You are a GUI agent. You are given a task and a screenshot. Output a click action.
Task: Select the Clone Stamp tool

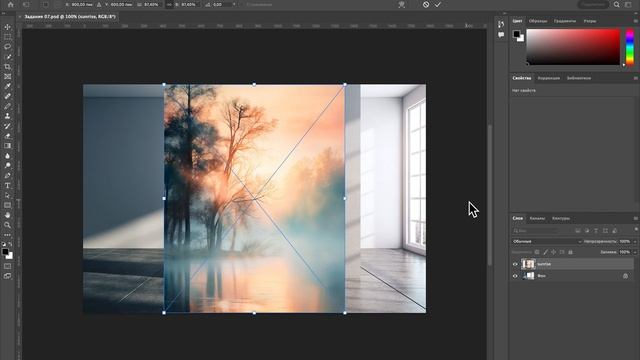[x=7, y=116]
